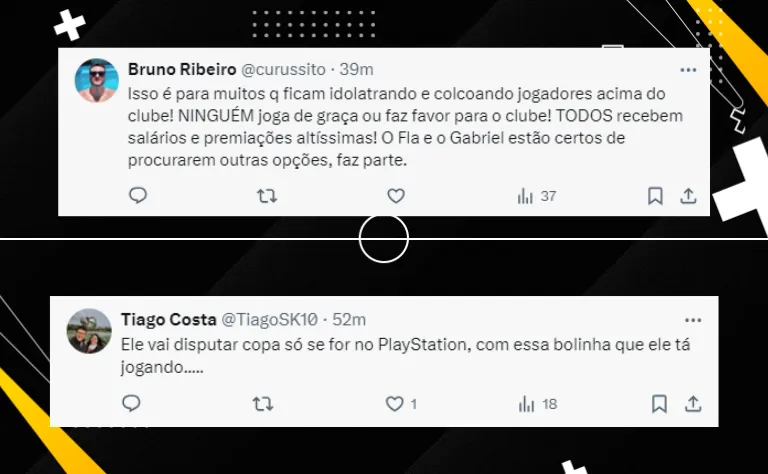Visit the @TiagoSK10 handle link
768x474 pixels.
(x=270, y=320)
